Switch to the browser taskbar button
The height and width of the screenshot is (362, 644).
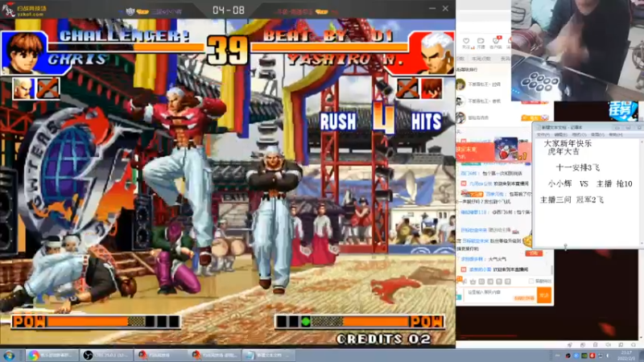52,355
